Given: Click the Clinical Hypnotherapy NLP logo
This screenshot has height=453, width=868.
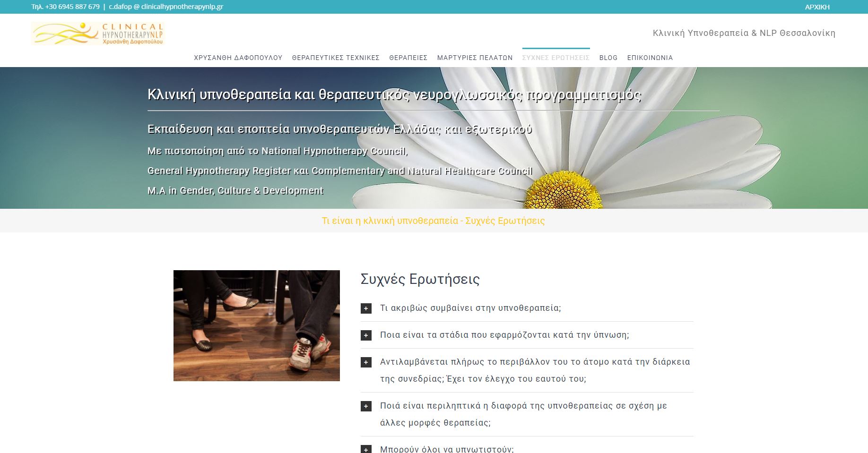Looking at the screenshot, I should pyautogui.click(x=97, y=34).
